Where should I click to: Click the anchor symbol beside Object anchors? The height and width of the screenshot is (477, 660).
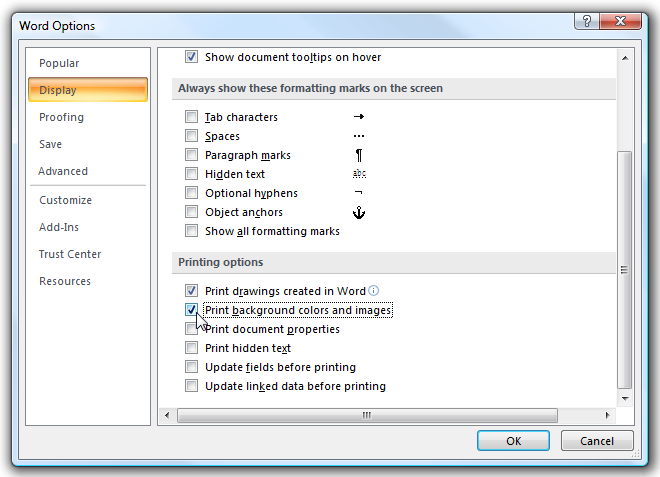click(359, 212)
